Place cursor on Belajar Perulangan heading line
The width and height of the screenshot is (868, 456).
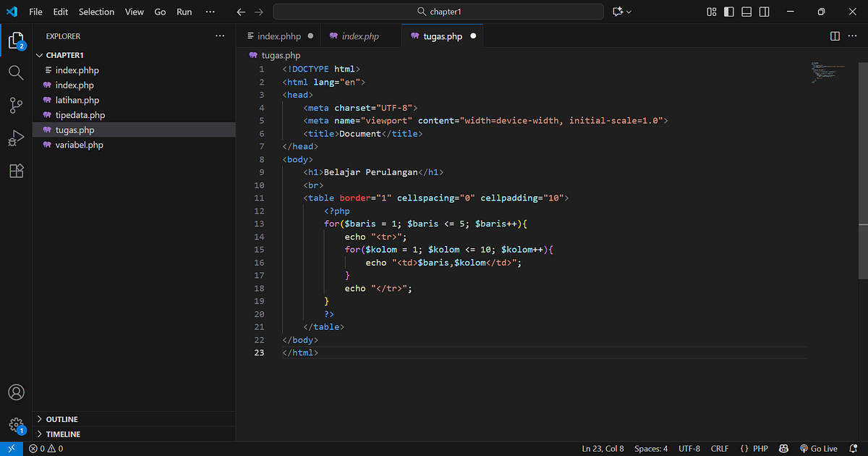[373, 172]
